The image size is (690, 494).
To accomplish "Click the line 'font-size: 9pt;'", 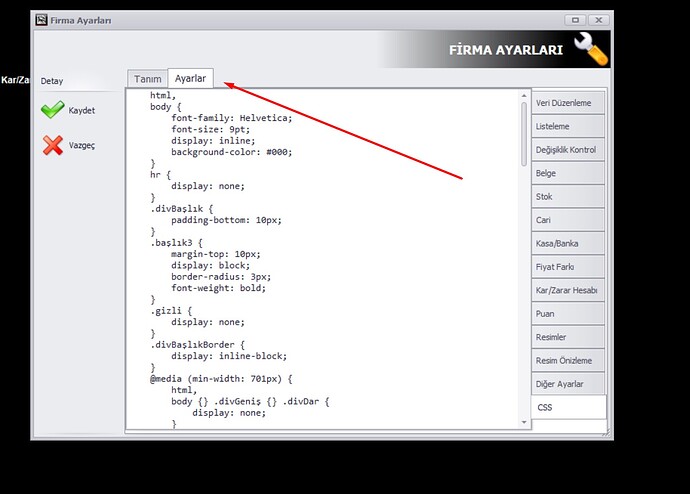I will click(x=210, y=129).
